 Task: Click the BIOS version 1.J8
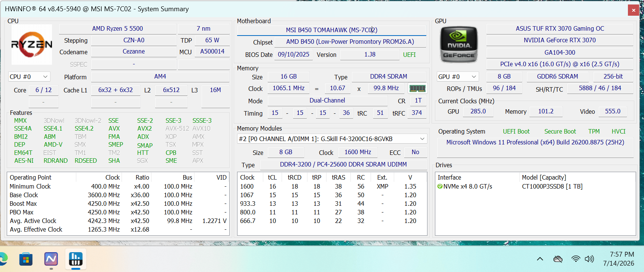[x=370, y=54]
